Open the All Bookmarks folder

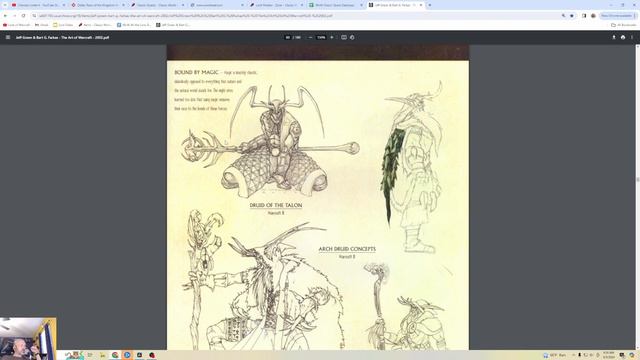tap(624, 25)
